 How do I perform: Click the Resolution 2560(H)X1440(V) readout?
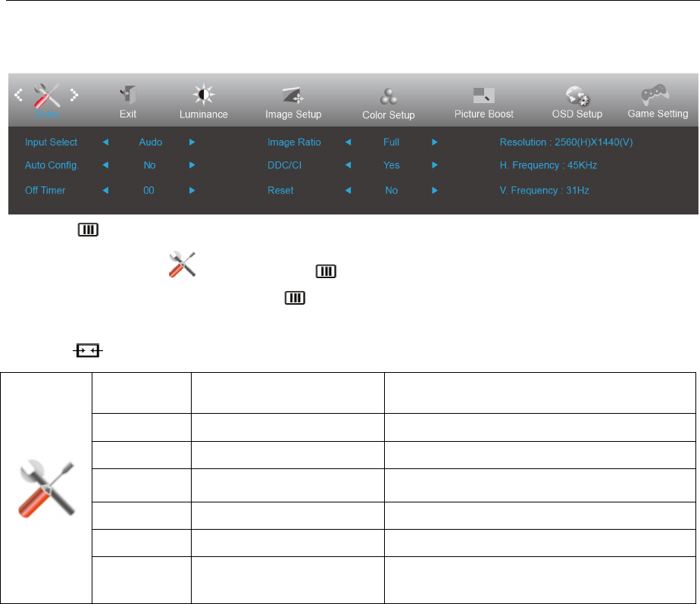[x=566, y=142]
